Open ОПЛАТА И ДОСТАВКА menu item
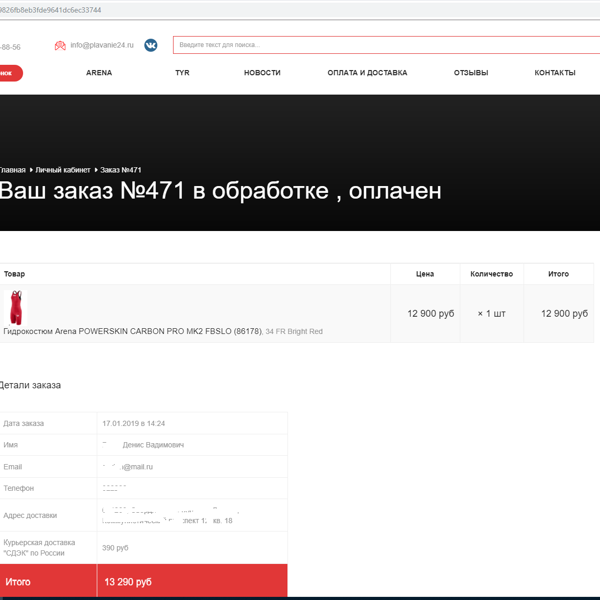The height and width of the screenshot is (600, 600). (x=367, y=73)
